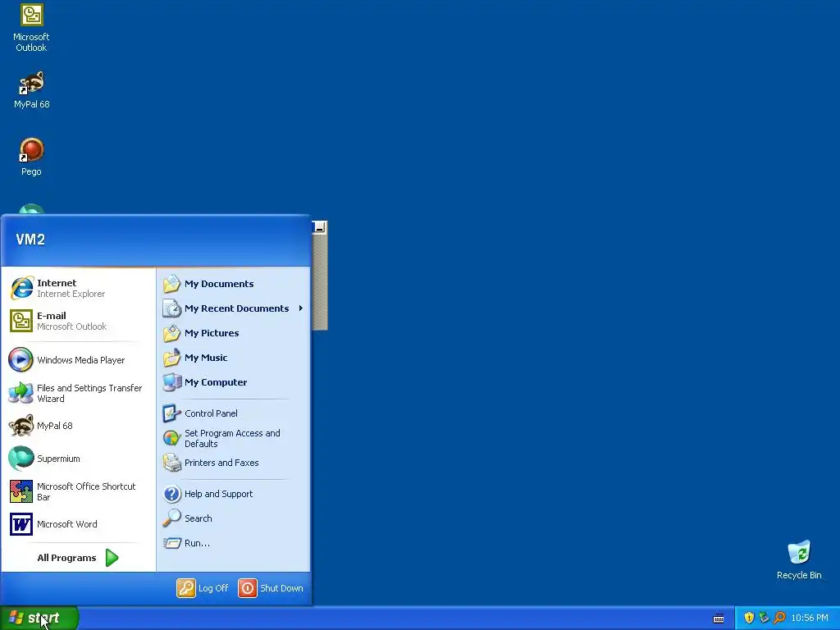Screen dimensions: 840x630
Task: Open My Pictures folder
Action: tap(233, 333)
